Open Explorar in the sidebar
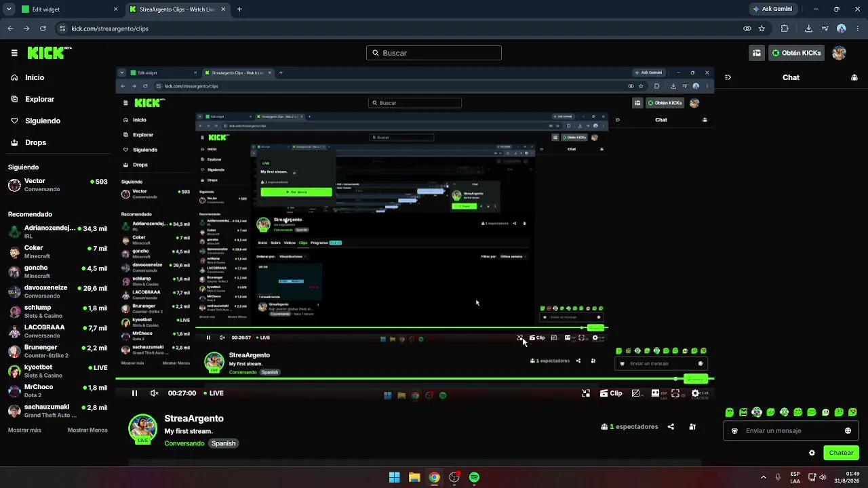 click(x=33, y=99)
